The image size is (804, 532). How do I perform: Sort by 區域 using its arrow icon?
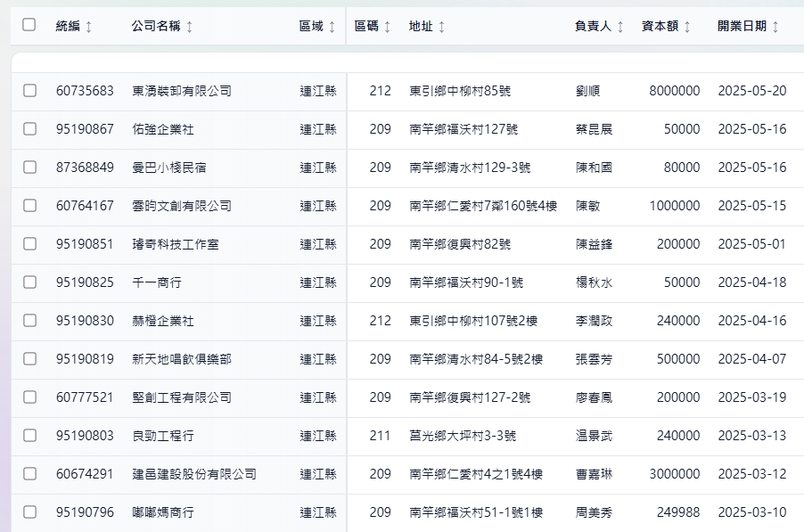[x=332, y=27]
